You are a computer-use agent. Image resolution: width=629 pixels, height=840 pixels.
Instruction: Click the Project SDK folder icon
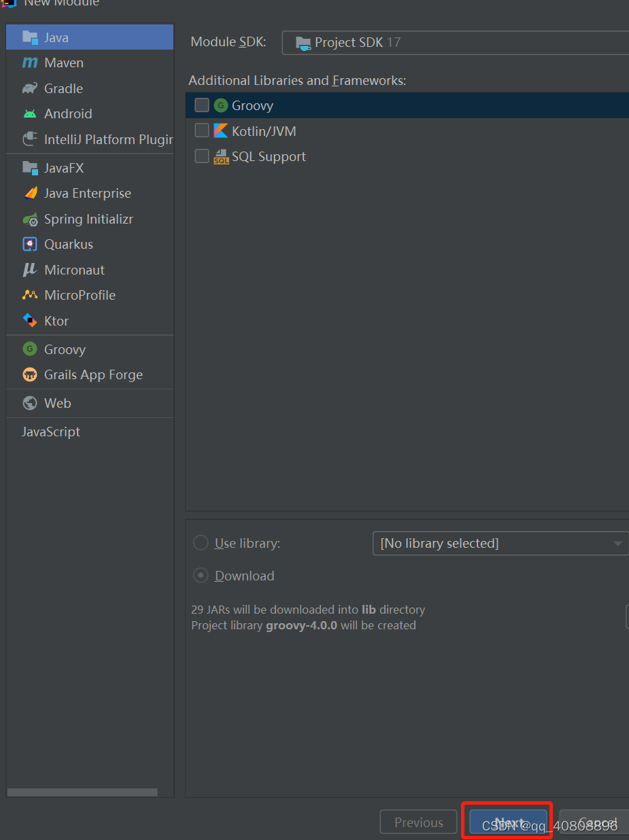tap(303, 43)
